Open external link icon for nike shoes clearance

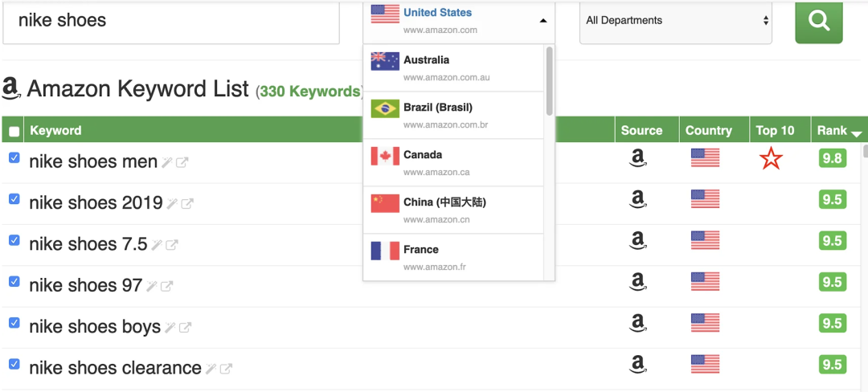pyautogui.click(x=227, y=369)
